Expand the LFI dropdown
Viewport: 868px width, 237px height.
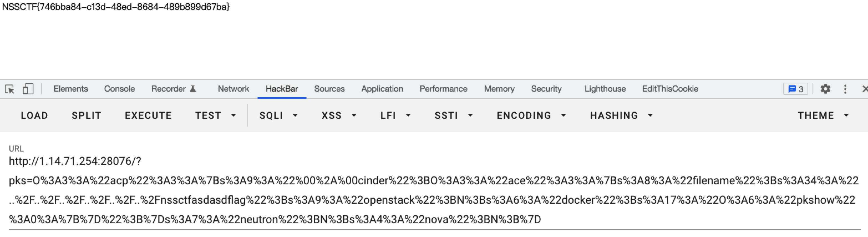coord(395,116)
